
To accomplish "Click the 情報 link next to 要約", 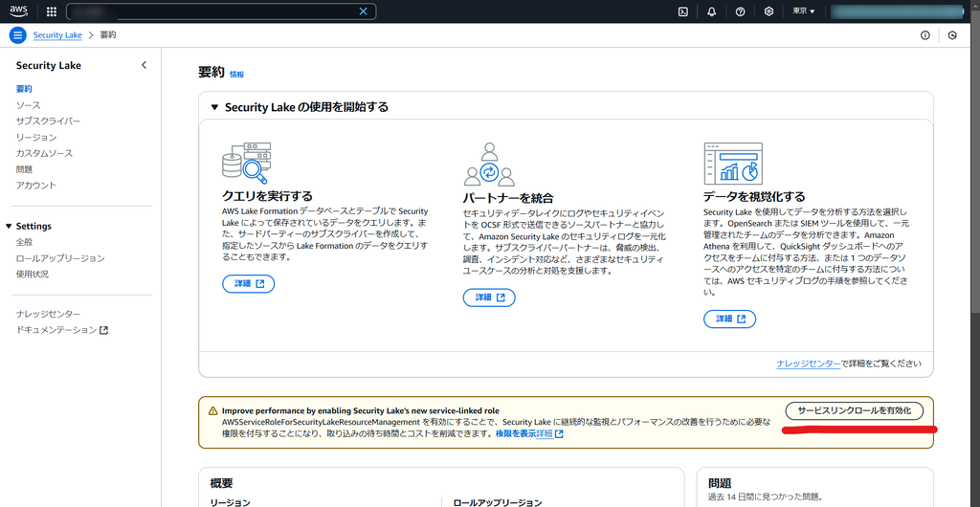I will (237, 75).
